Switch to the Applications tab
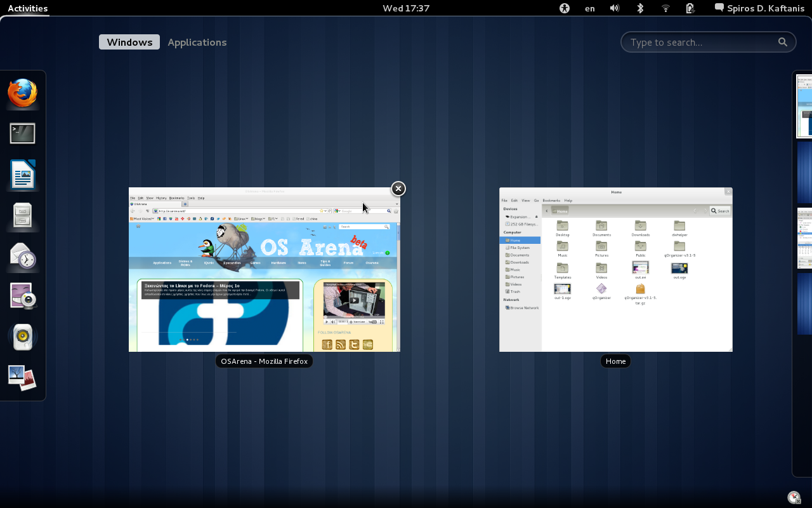Image resolution: width=812 pixels, height=508 pixels. point(197,42)
